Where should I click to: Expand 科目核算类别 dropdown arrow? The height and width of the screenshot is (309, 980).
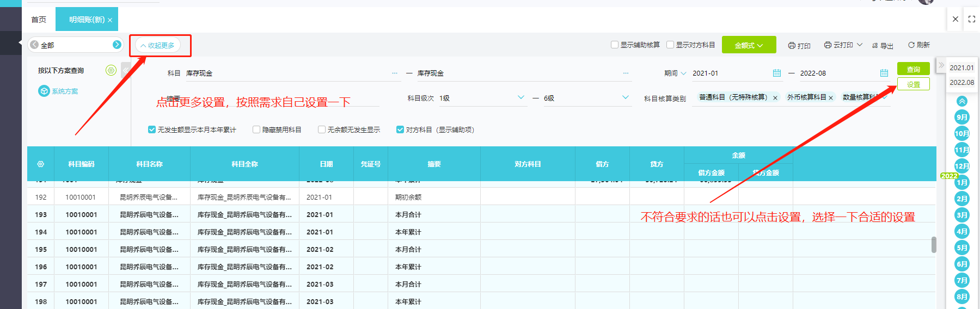pos(885,98)
